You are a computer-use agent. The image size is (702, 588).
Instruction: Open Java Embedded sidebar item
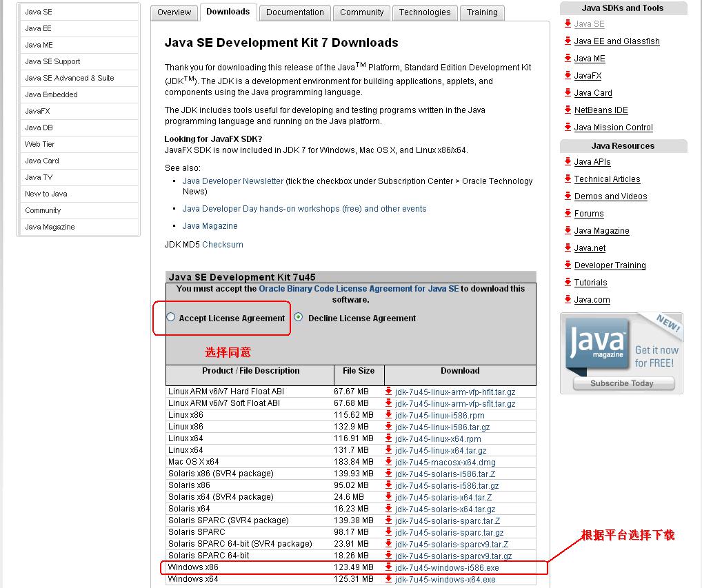coord(79,94)
